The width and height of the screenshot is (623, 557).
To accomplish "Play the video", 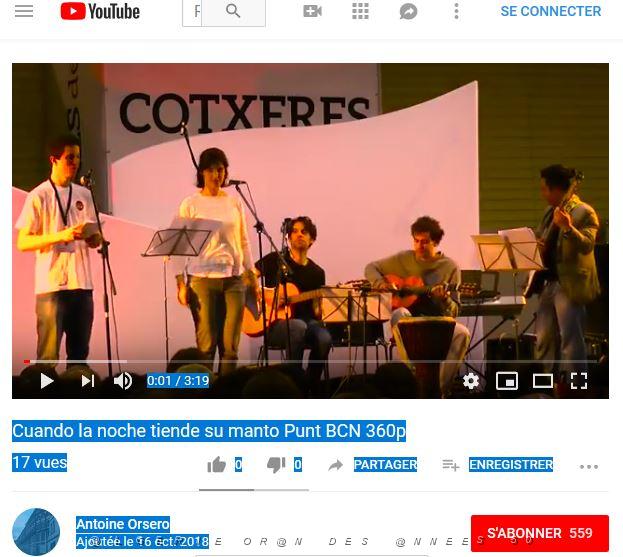I will (47, 381).
